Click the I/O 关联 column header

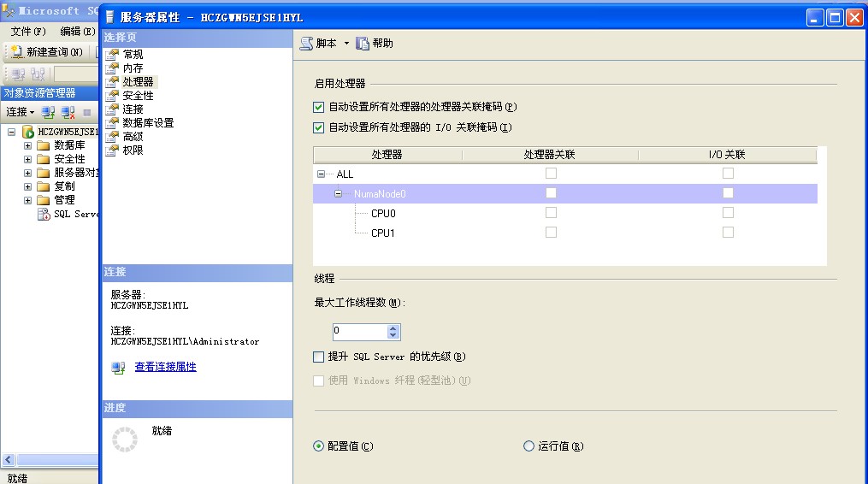[x=728, y=155]
